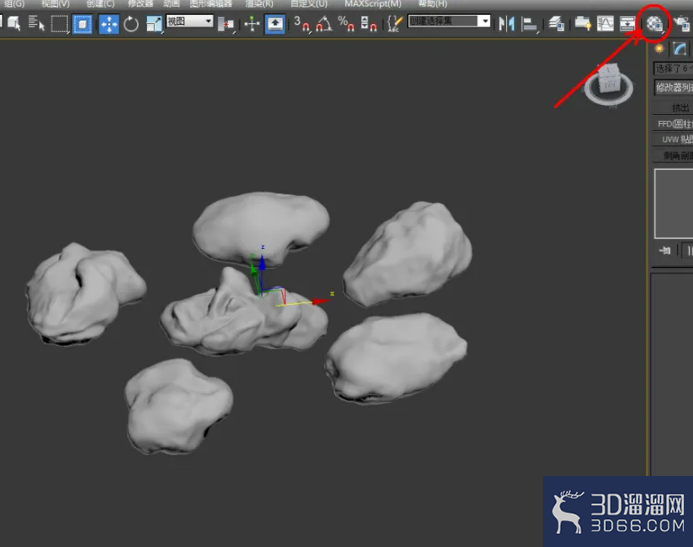This screenshot has height=547, width=693.
Task: Toggle Window/Crossing selection mode
Action: 82,24
